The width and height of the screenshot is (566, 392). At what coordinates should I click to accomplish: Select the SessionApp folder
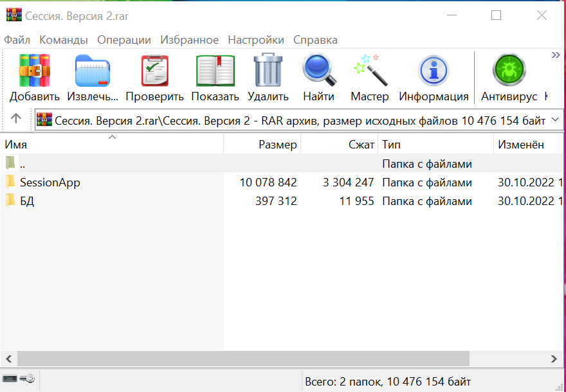[50, 183]
